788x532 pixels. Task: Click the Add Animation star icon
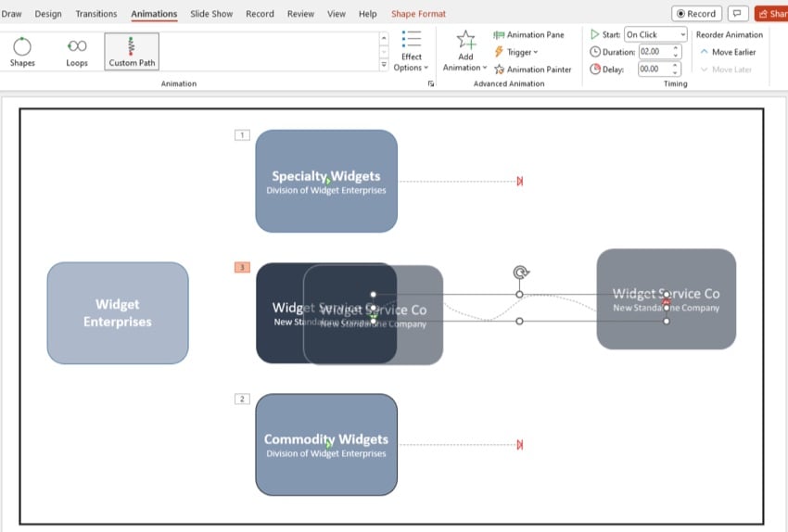tap(465, 40)
